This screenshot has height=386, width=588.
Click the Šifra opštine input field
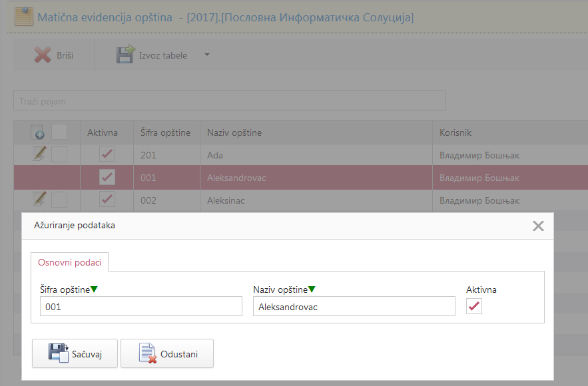(x=141, y=306)
